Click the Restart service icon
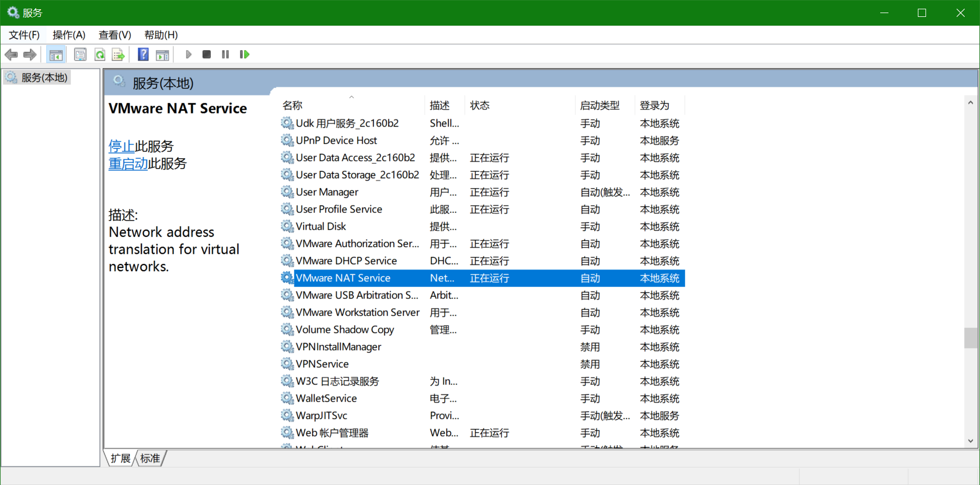 click(245, 55)
